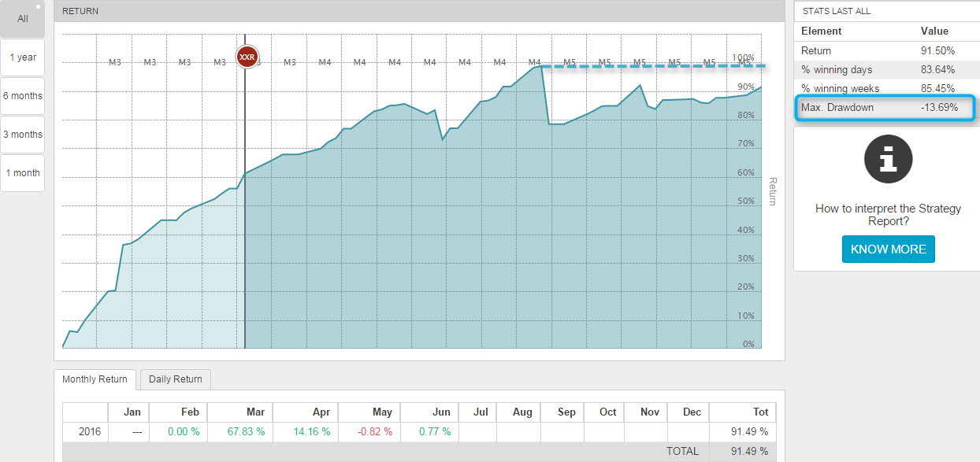This screenshot has height=462, width=980.
Task: Click the round info icon
Action: pyautogui.click(x=888, y=160)
